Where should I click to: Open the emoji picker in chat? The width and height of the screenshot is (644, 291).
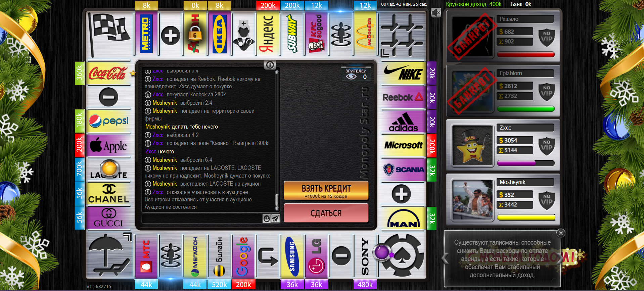click(x=267, y=219)
